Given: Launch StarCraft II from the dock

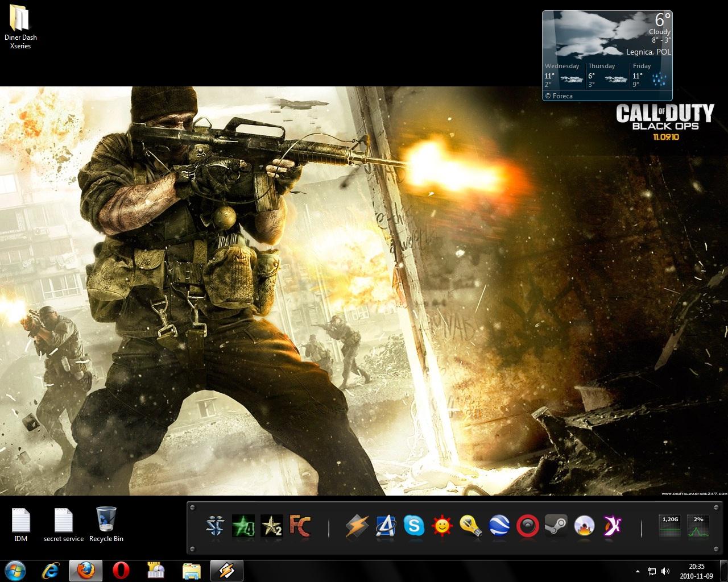Looking at the screenshot, I should pyautogui.click(x=216, y=526).
